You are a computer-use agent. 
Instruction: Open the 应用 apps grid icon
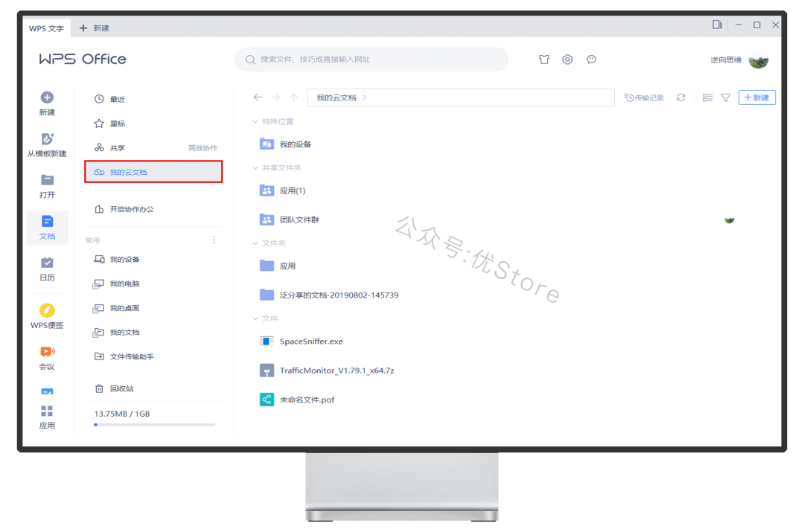(x=47, y=411)
